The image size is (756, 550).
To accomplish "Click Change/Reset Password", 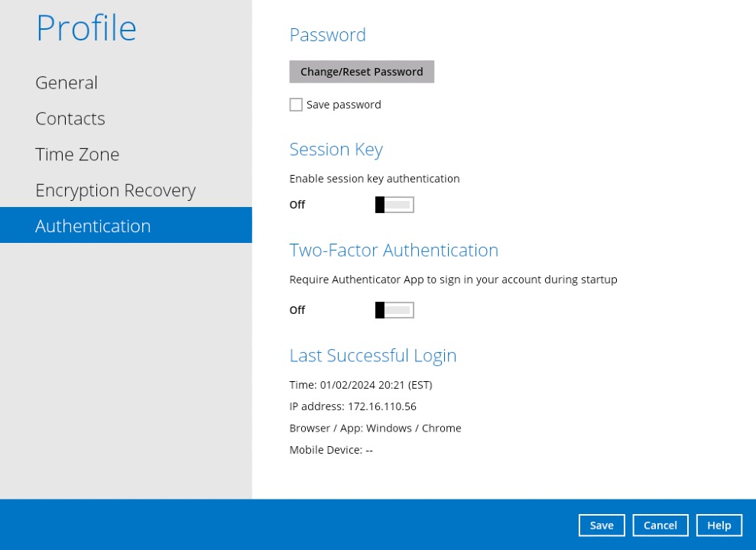I will click(362, 71).
